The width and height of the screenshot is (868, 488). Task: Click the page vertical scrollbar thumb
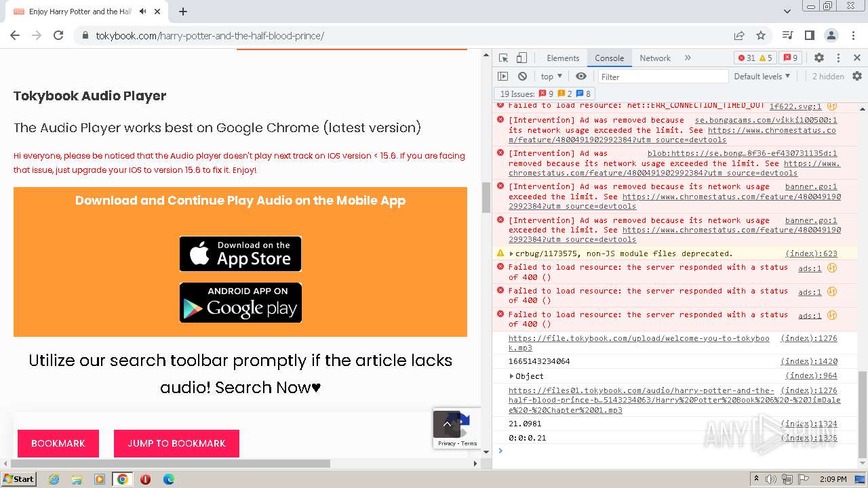pos(486,198)
